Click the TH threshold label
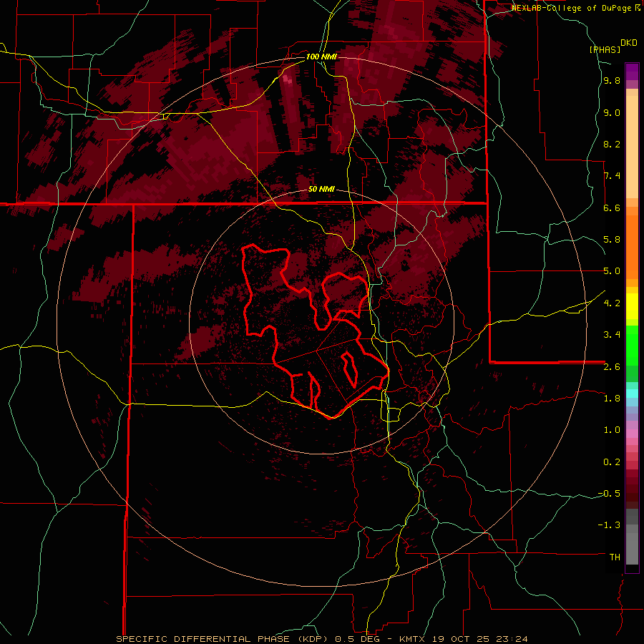The image size is (644, 644). 615,557
